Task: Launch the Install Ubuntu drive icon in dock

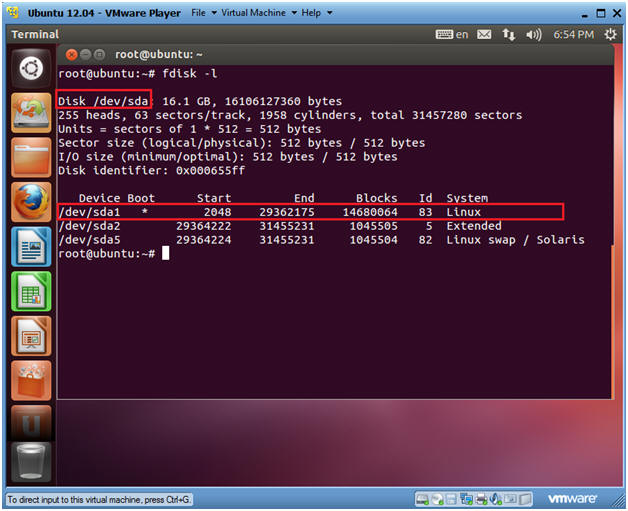Action: (x=31, y=113)
